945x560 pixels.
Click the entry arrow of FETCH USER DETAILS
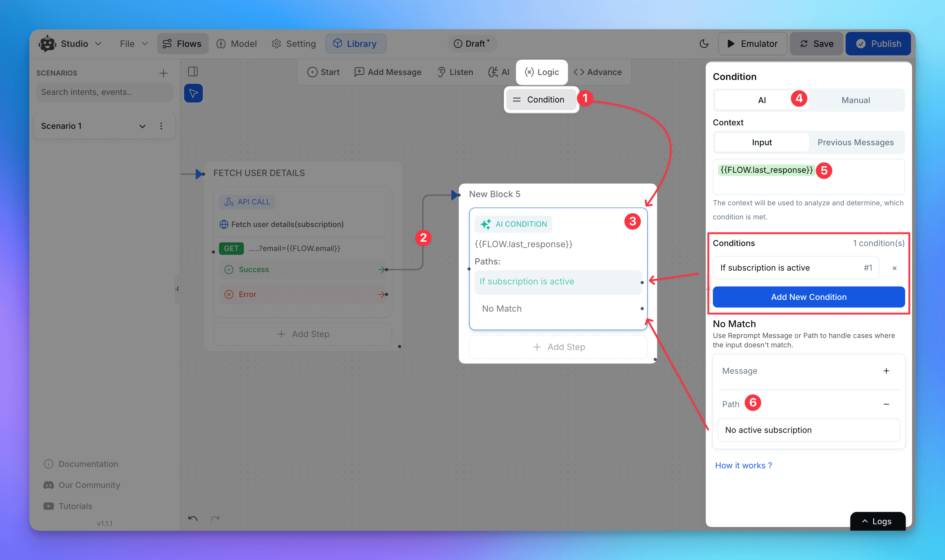point(199,174)
